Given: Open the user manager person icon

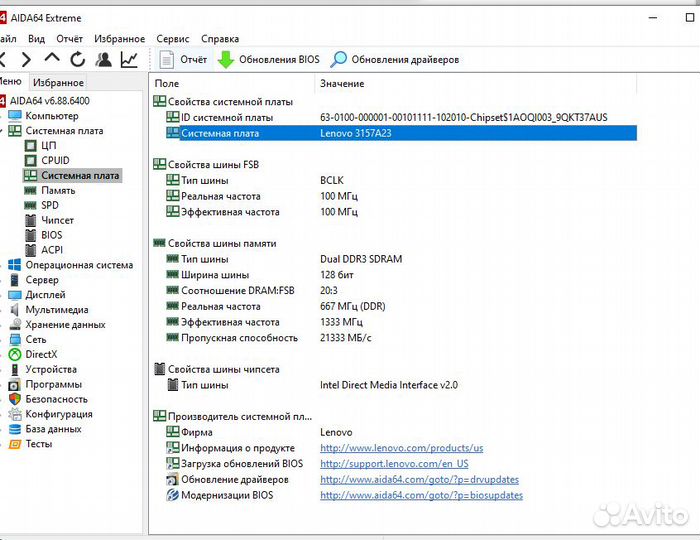Looking at the screenshot, I should pos(104,59).
